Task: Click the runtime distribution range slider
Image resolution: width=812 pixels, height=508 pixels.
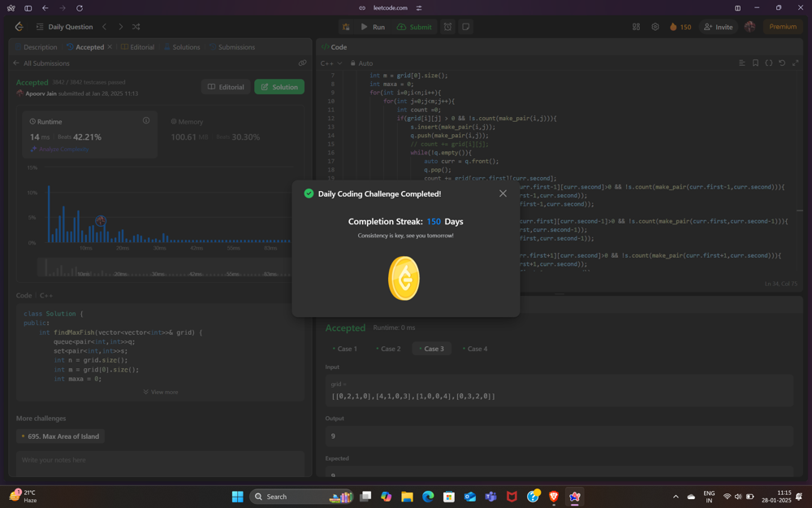Action: click(x=164, y=267)
